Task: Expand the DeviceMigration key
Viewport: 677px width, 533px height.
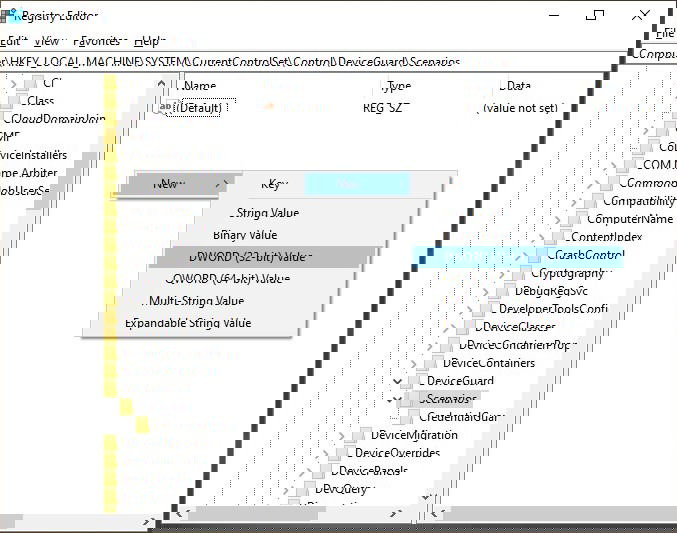Action: click(342, 435)
